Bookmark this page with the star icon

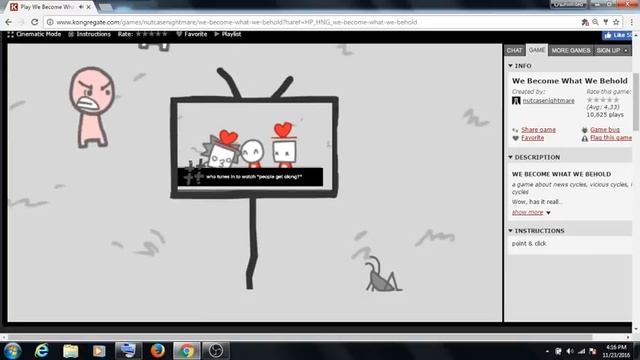pos(616,22)
